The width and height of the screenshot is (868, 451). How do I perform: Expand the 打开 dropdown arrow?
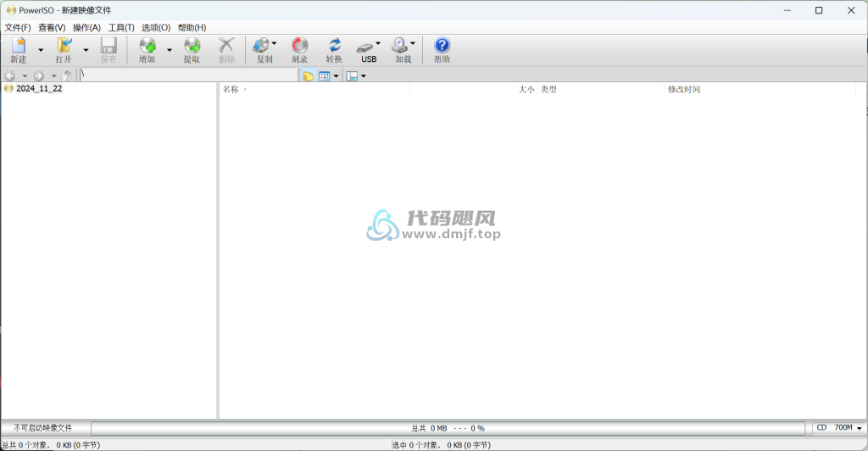86,50
